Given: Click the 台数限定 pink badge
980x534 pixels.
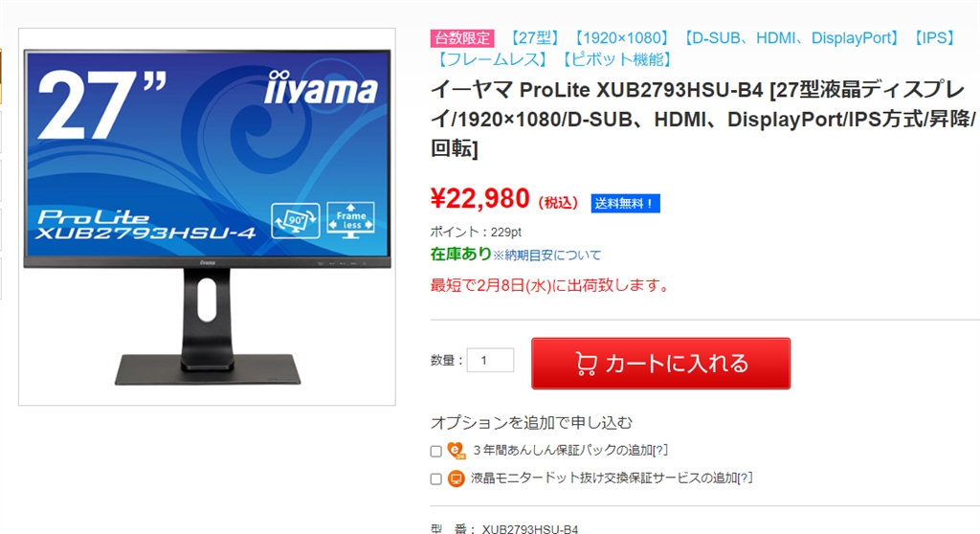Looking at the screenshot, I should 462,38.
